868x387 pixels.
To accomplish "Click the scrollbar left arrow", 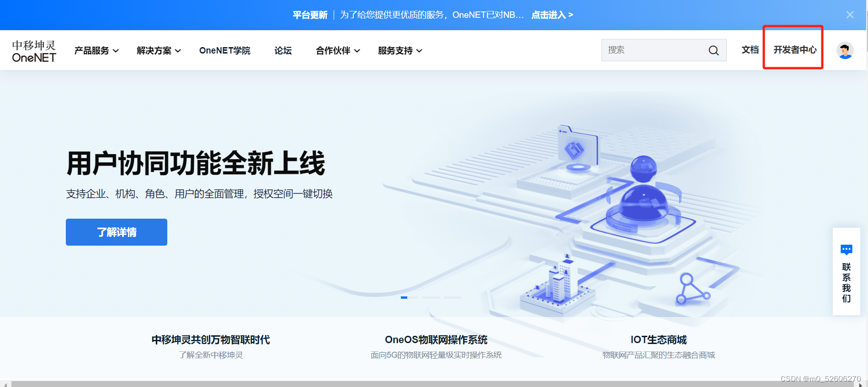I will coord(5,384).
